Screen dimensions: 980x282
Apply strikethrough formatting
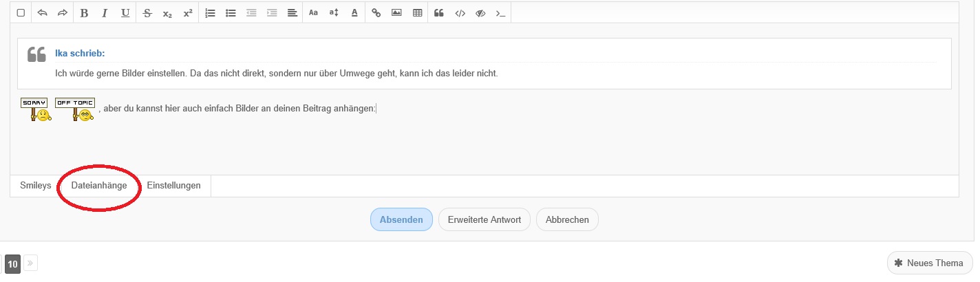tap(147, 13)
